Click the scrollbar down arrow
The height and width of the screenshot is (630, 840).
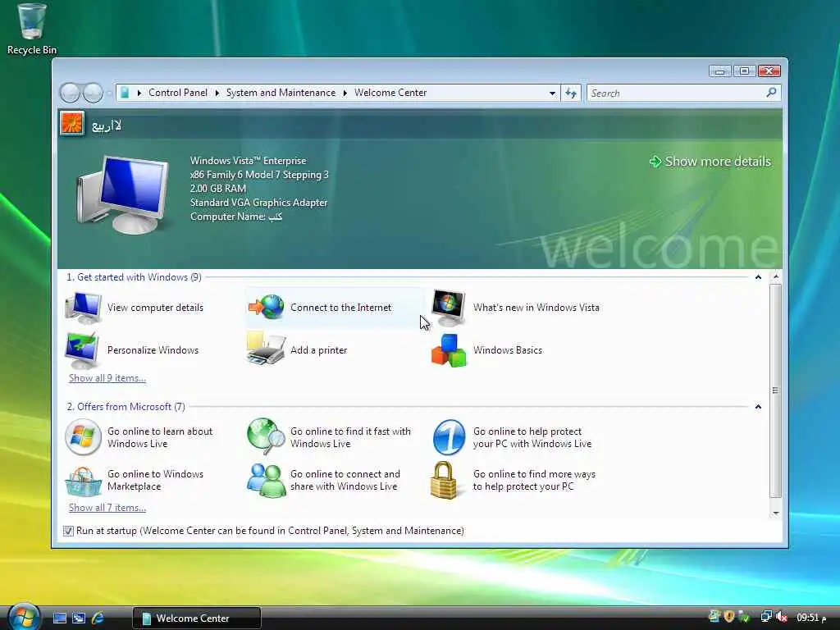click(x=775, y=514)
